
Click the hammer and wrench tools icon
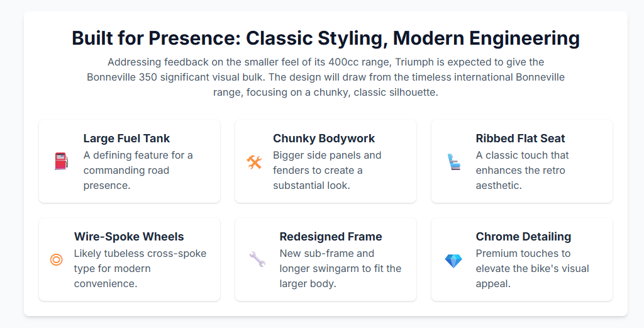(254, 162)
